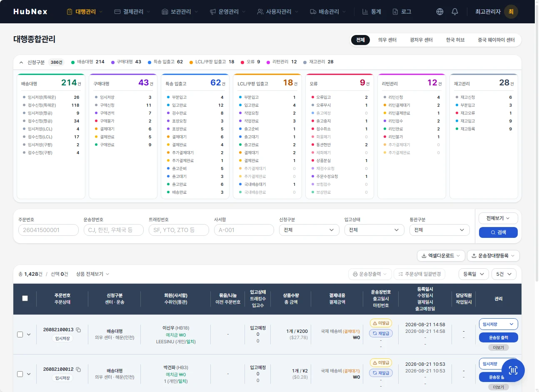Screen dimensions: 539x392
Task: Click the 접수신청(특해운) 118 row
Action: click(x=51, y=105)
